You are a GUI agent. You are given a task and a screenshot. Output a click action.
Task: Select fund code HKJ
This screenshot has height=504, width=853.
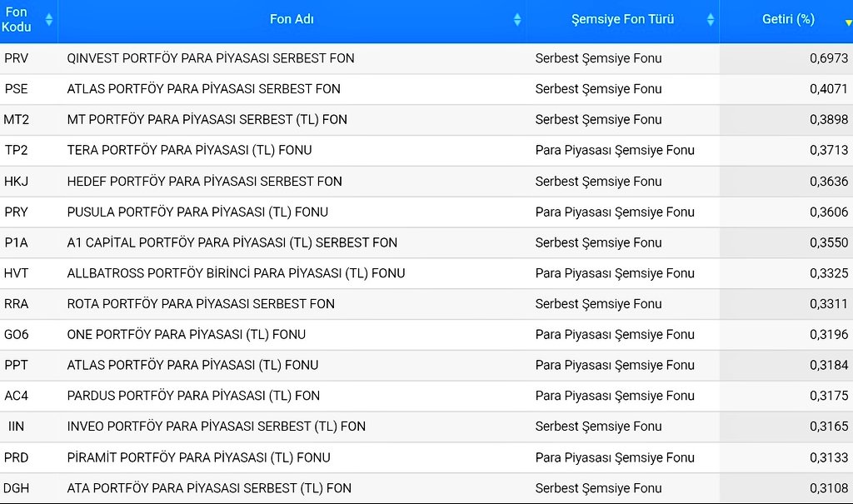[17, 182]
